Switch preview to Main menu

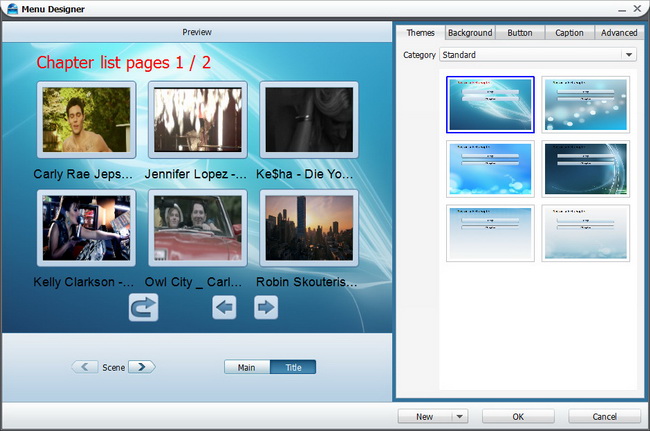[x=247, y=367]
